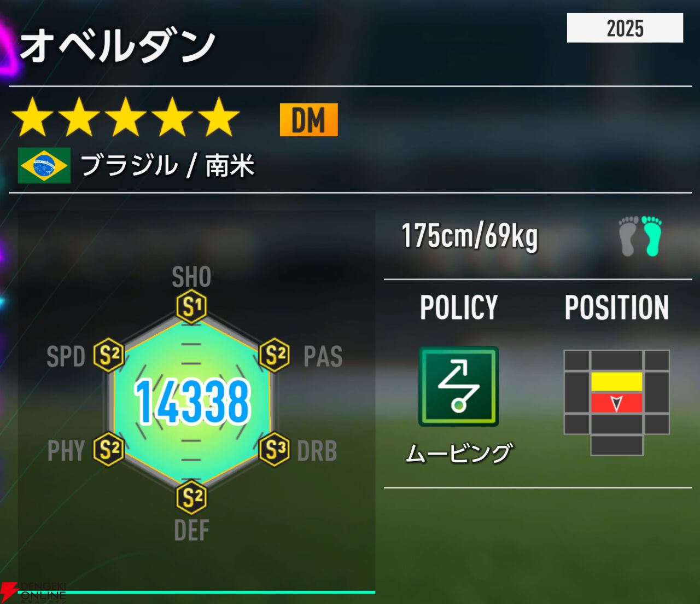
Task: Tap the preferred foot footprints icon
Action: [x=640, y=236]
